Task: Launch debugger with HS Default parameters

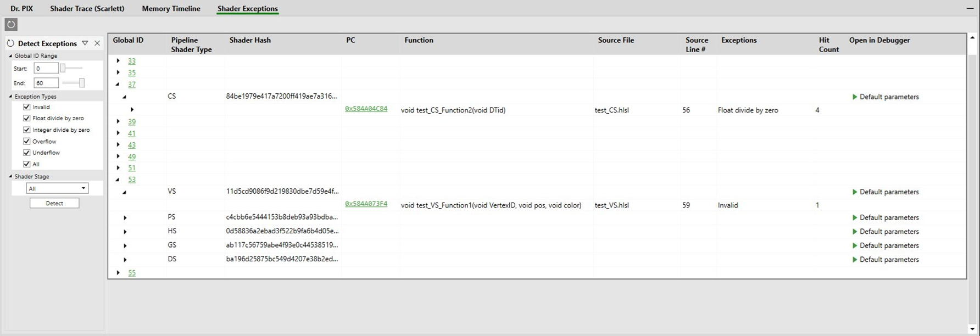Action: click(x=885, y=231)
